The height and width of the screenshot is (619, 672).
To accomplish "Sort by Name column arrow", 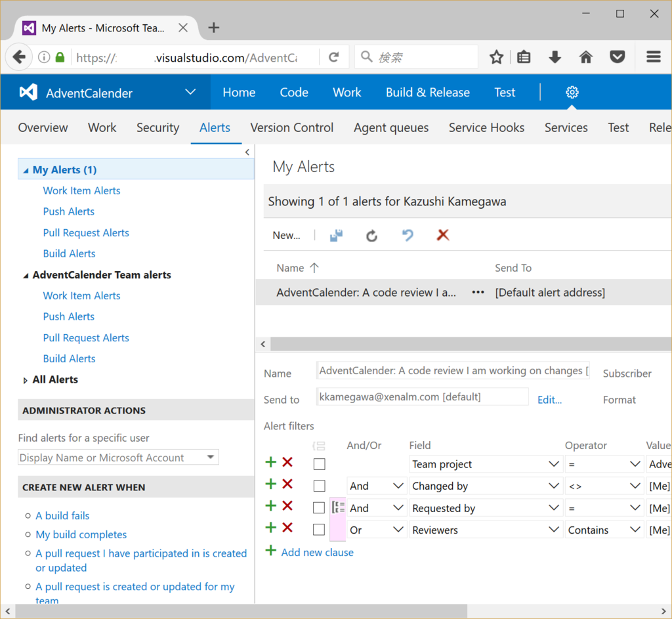I will coord(314,268).
